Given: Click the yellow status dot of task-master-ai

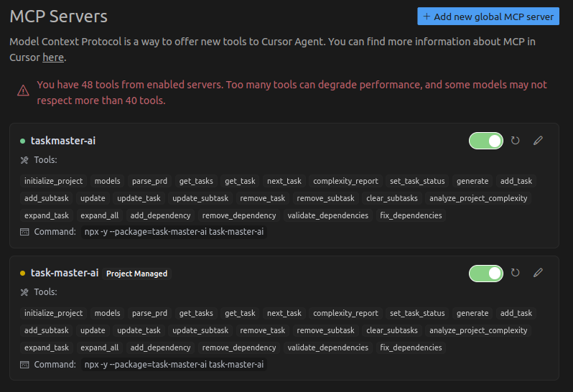Looking at the screenshot, I should pyautogui.click(x=23, y=274).
